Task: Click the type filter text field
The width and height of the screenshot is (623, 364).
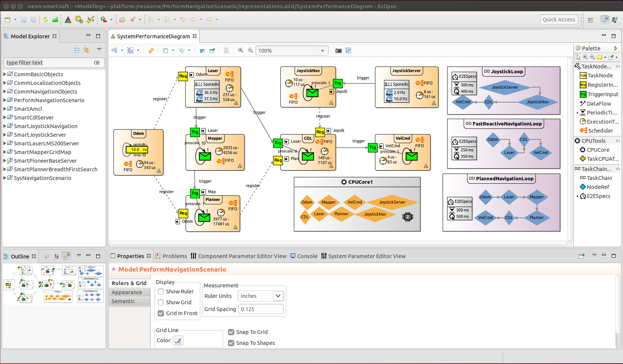Action: click(x=49, y=63)
